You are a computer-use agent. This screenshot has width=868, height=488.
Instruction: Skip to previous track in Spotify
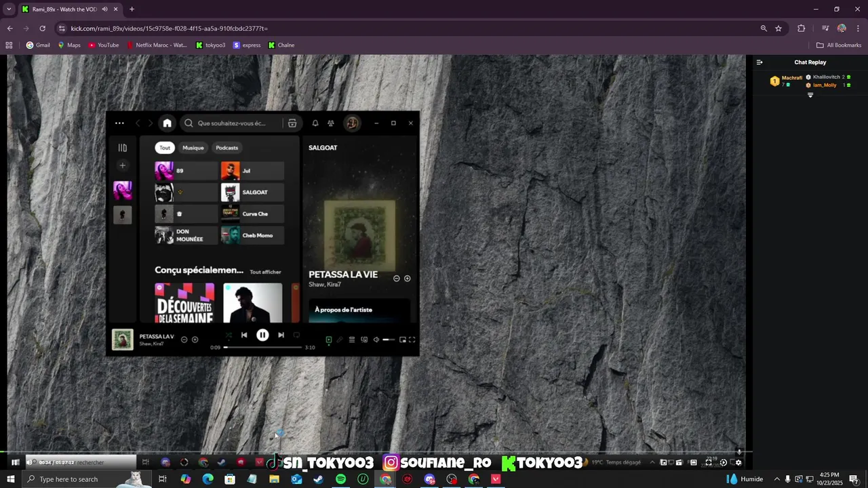coord(244,335)
